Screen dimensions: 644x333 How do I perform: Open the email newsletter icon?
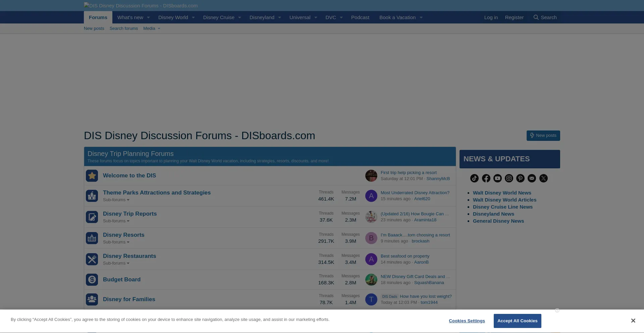(x=532, y=178)
